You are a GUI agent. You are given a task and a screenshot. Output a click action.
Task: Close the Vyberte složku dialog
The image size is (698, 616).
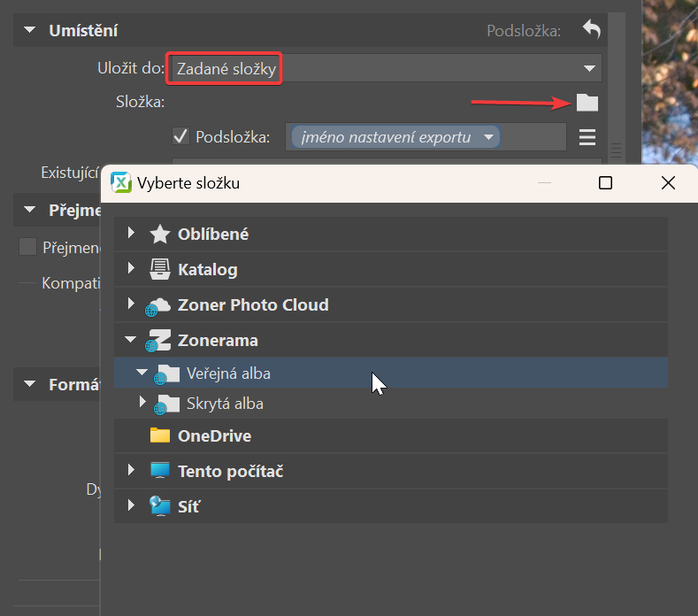tap(668, 182)
